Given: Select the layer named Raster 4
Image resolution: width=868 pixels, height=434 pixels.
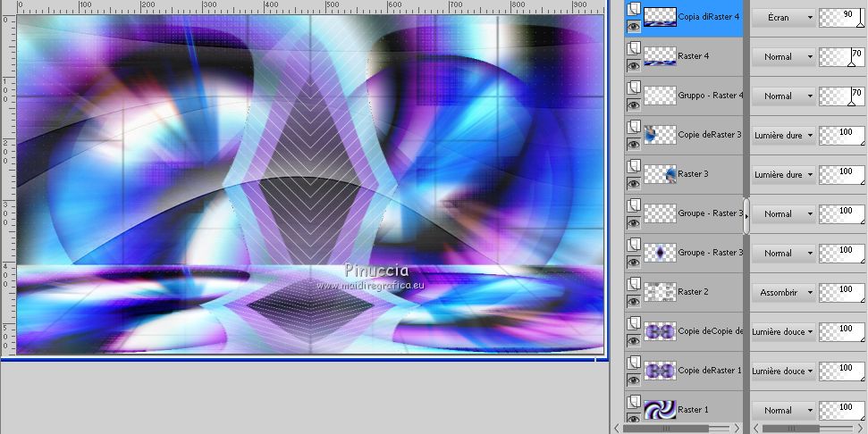Looking at the screenshot, I should pos(693,56).
